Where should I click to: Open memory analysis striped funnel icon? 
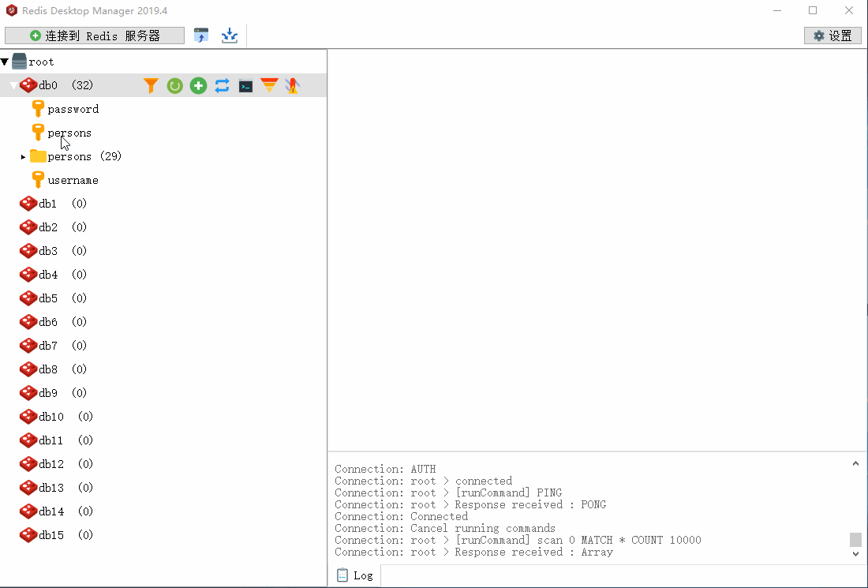270,85
